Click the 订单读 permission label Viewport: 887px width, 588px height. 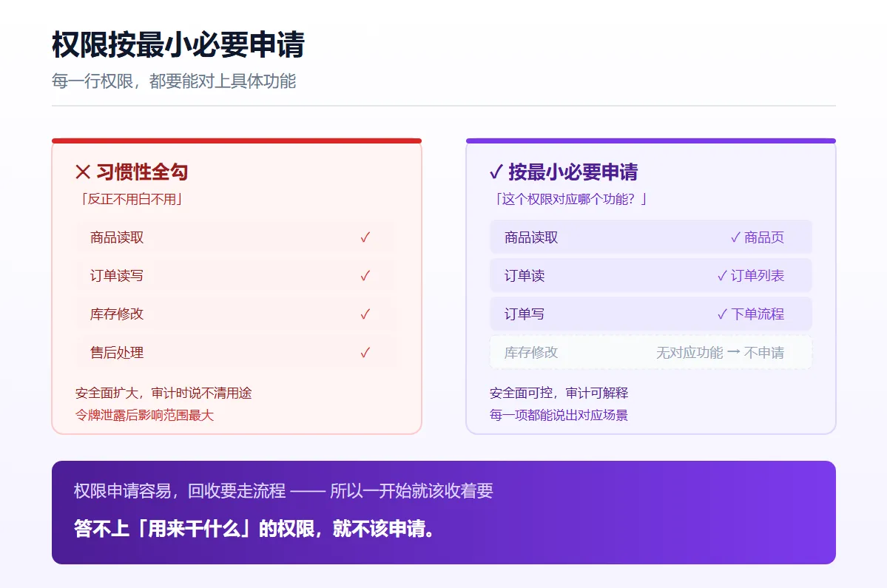pyautogui.click(x=525, y=276)
